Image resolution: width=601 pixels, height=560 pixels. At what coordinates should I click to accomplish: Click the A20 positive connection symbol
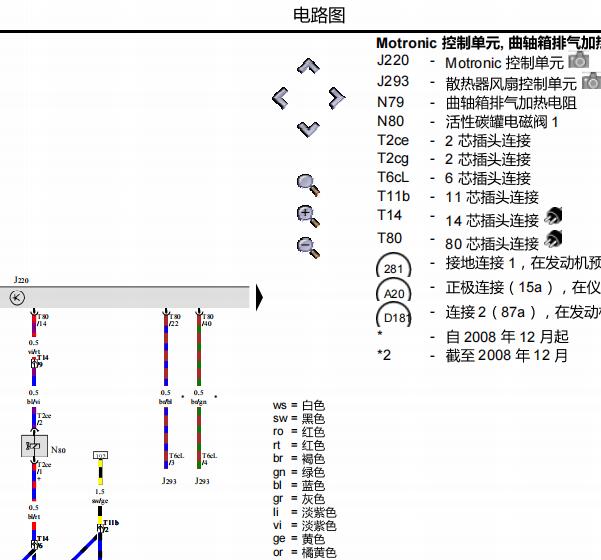(x=394, y=290)
